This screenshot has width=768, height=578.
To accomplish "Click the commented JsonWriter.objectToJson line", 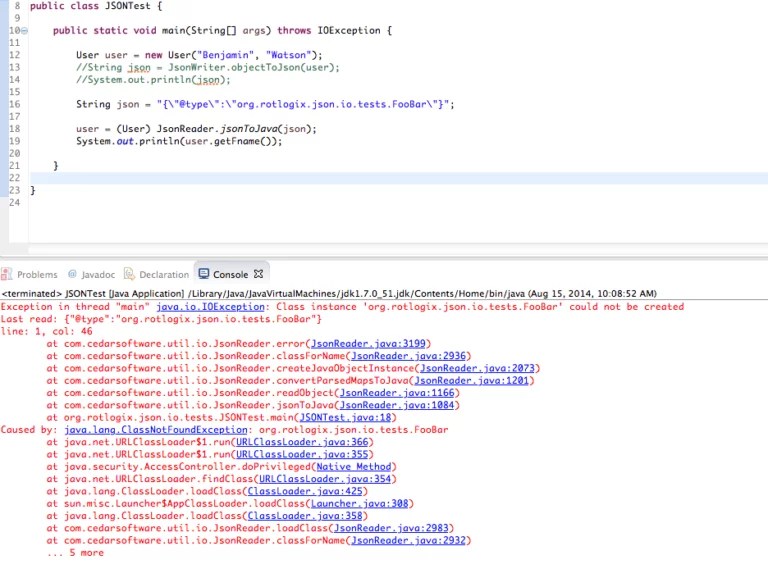I will tap(208, 68).
